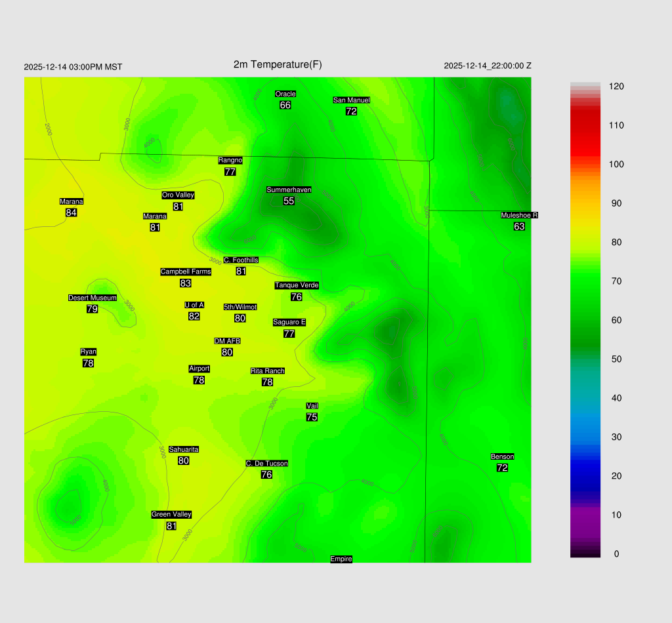This screenshot has width=672, height=623.
Task: Click the U of A station label
Action: tap(194, 305)
